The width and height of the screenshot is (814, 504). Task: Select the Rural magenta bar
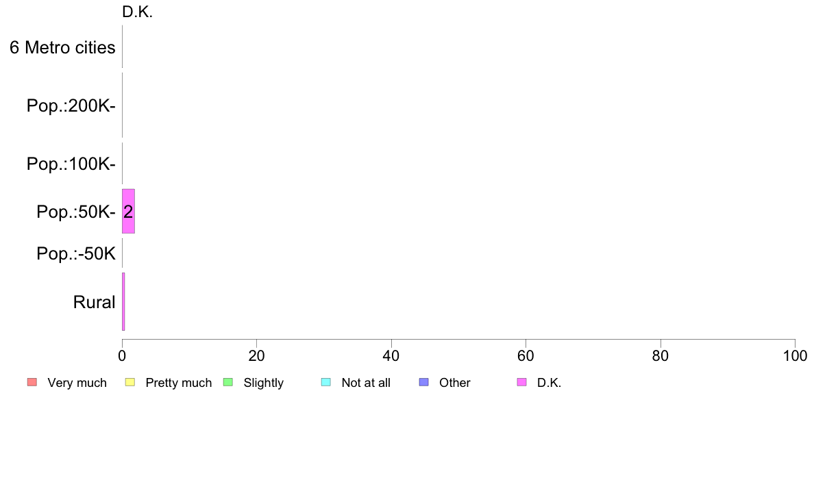pyautogui.click(x=123, y=301)
